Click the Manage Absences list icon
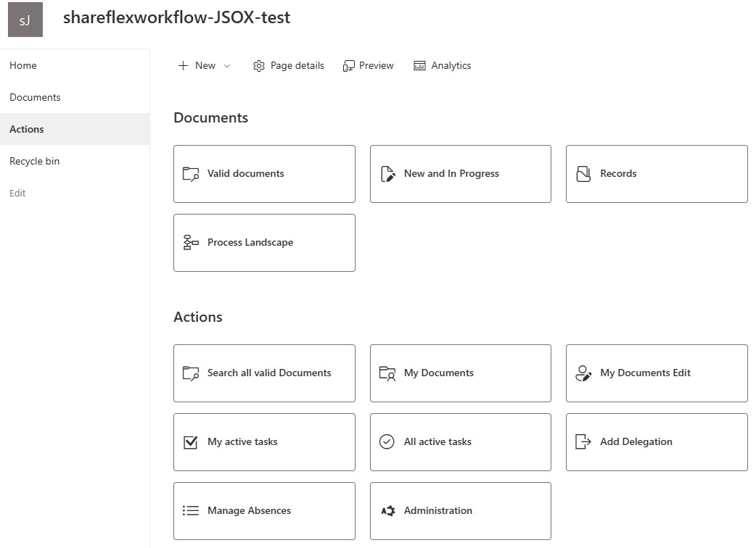The width and height of the screenshot is (756, 548). pyautogui.click(x=191, y=511)
